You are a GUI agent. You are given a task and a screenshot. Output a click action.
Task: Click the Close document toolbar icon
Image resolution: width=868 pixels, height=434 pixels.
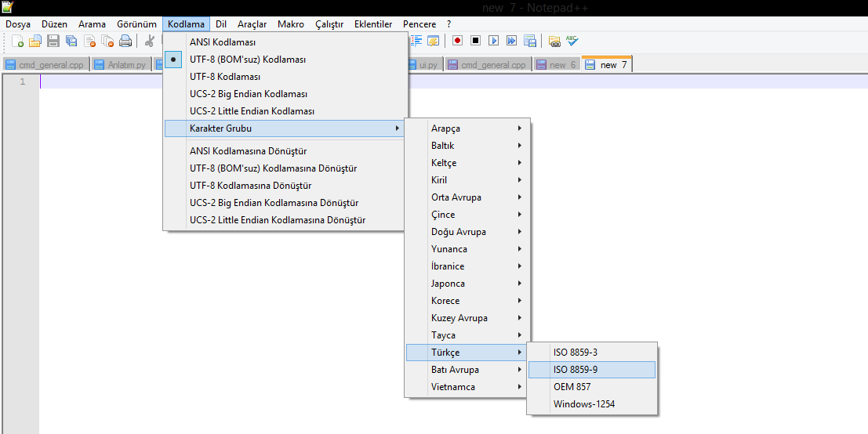click(89, 41)
